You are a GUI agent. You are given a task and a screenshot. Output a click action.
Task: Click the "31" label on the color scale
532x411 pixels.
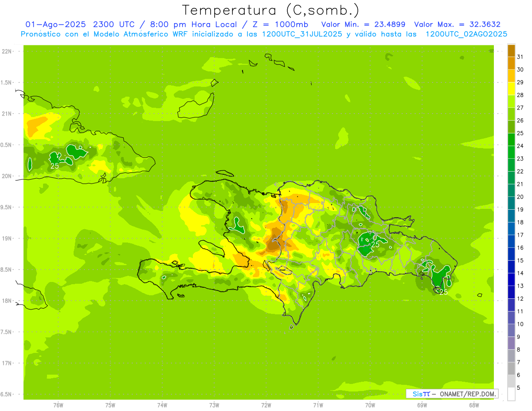(520, 57)
